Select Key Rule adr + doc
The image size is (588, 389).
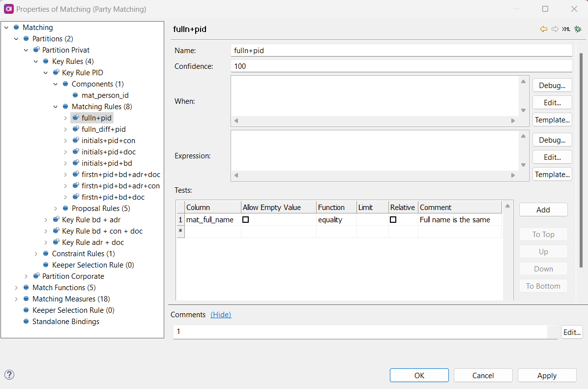coord(92,242)
